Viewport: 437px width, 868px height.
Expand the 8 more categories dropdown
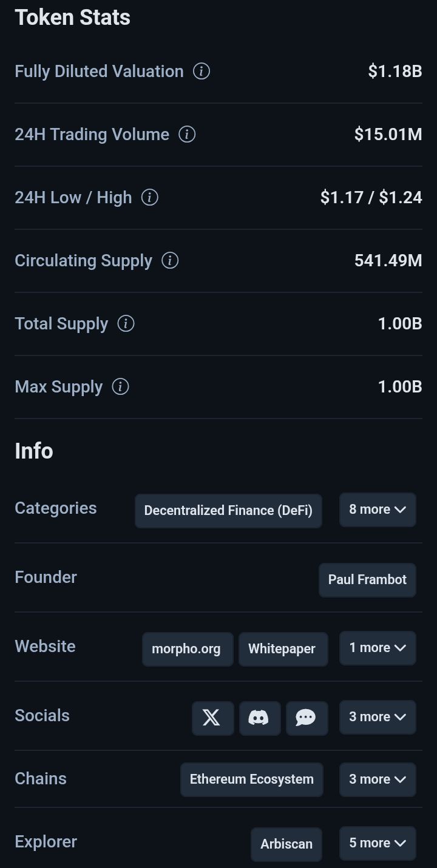[x=378, y=510]
